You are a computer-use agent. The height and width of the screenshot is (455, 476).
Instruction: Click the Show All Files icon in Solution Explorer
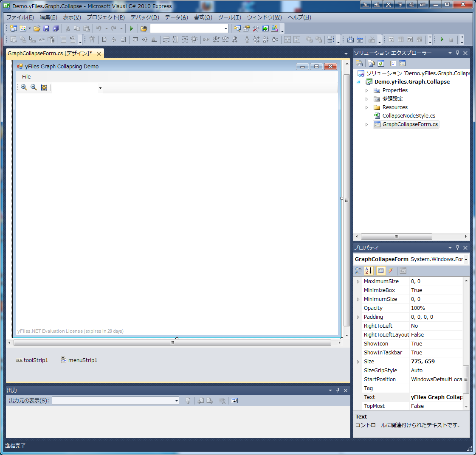[371, 63]
